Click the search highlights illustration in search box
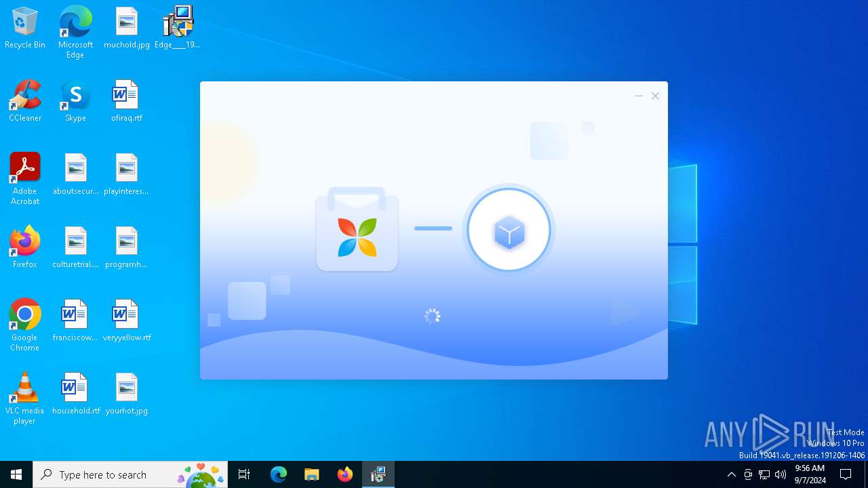Viewport: 868px width, 488px height. pyautogui.click(x=201, y=475)
